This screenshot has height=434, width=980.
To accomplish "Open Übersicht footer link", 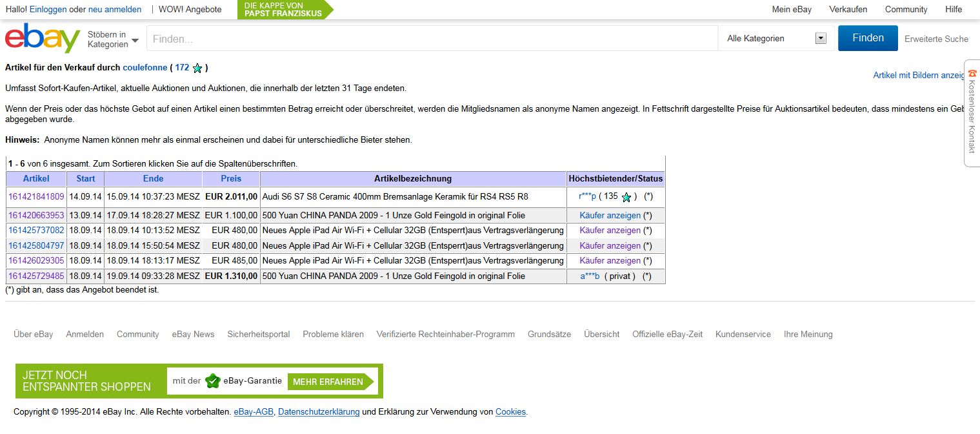I will pyautogui.click(x=601, y=334).
